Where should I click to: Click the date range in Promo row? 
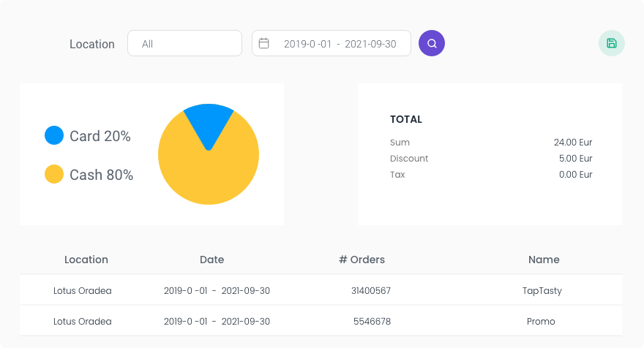(x=217, y=322)
